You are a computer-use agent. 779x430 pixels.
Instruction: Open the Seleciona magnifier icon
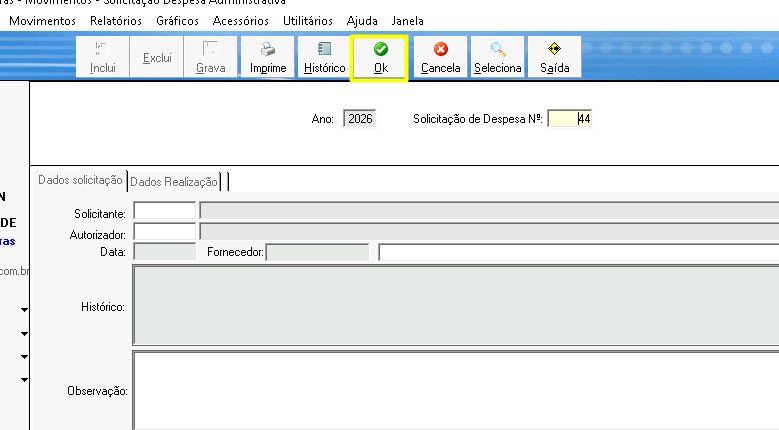(497, 49)
